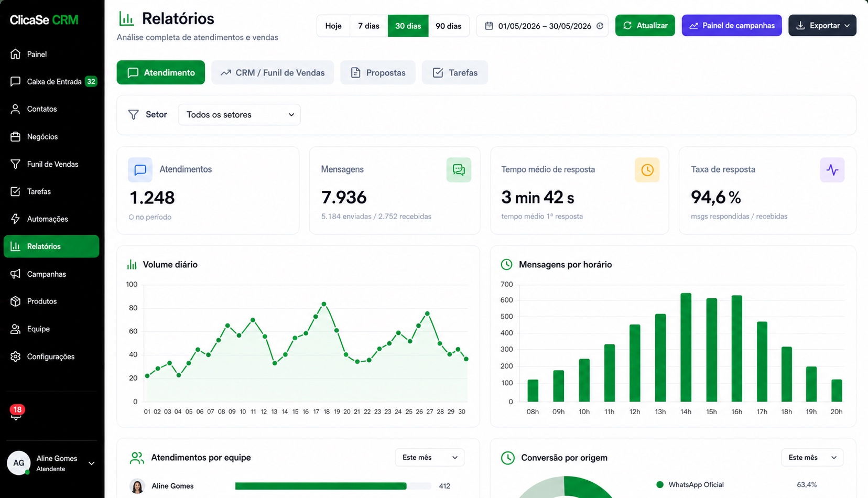Click the Negócios label in sidebar
Screen dimensions: 868x498
[x=42, y=136]
